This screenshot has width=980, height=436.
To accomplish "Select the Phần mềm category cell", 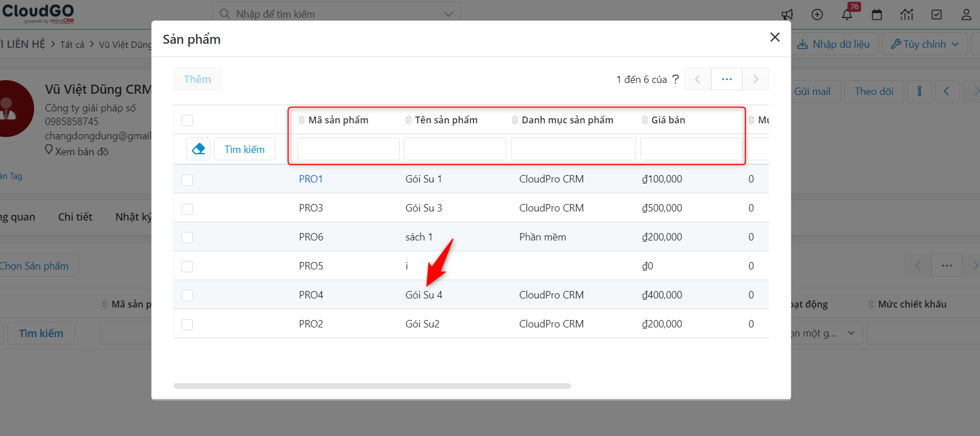I will click(x=543, y=237).
